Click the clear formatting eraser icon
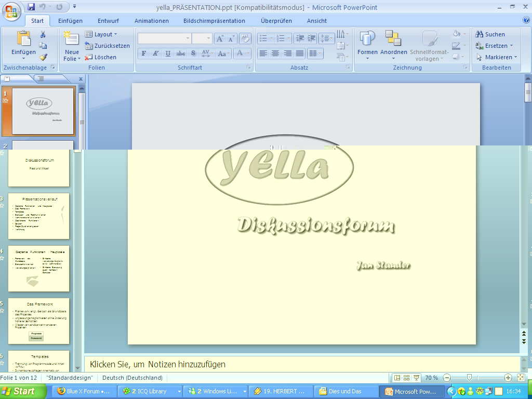 245,38
